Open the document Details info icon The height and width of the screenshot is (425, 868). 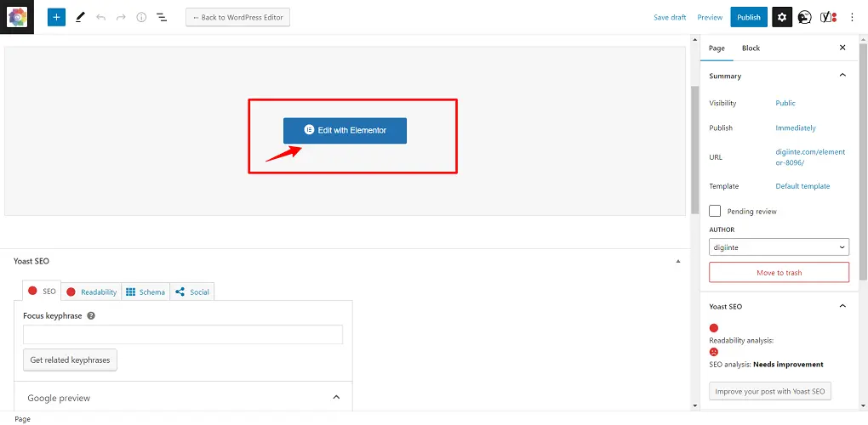coord(142,17)
